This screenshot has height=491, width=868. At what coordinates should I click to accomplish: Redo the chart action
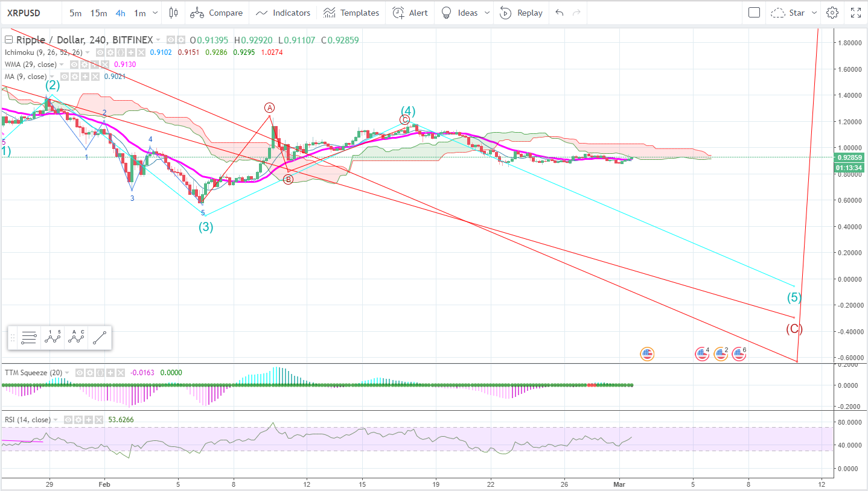pyautogui.click(x=576, y=13)
